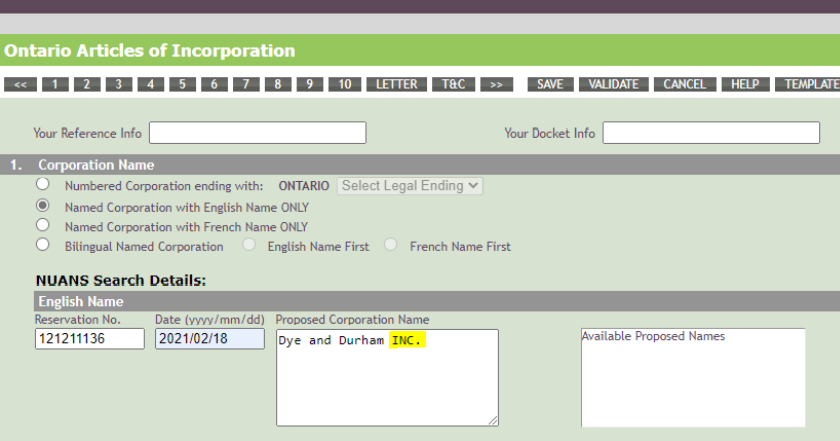Open section 6 page button

pyautogui.click(x=214, y=85)
